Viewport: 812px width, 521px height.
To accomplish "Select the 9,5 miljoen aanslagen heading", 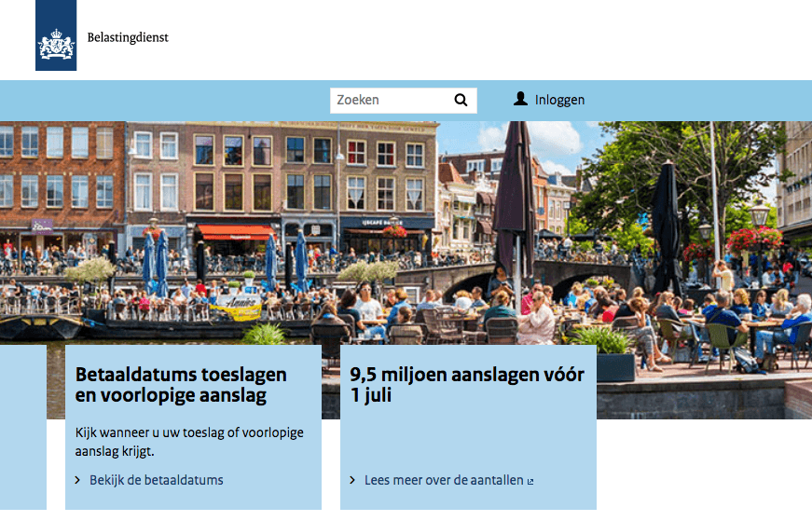I will [467, 385].
